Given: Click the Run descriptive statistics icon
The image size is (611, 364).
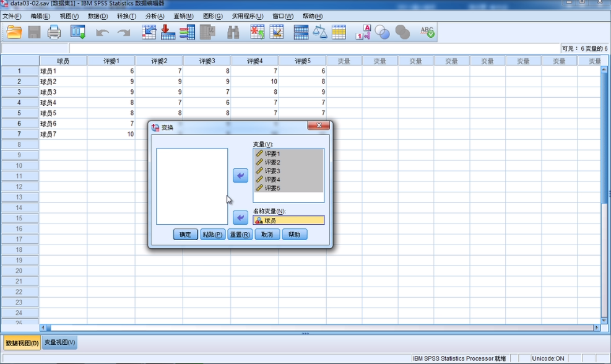Looking at the screenshot, I should (208, 32).
